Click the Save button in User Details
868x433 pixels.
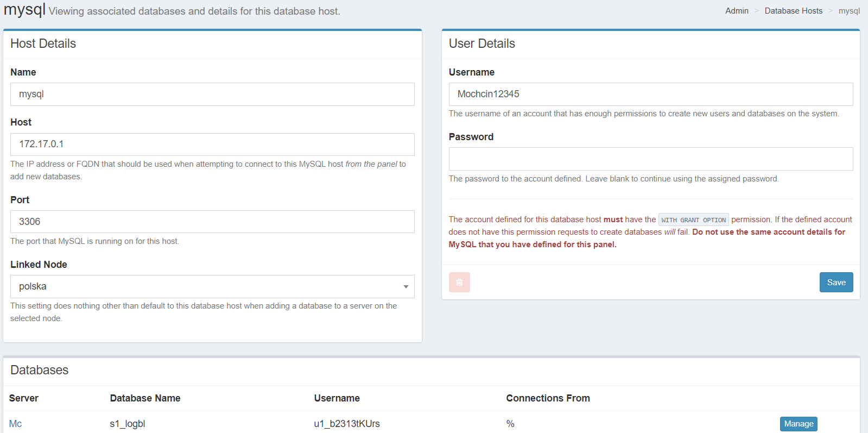pos(836,283)
